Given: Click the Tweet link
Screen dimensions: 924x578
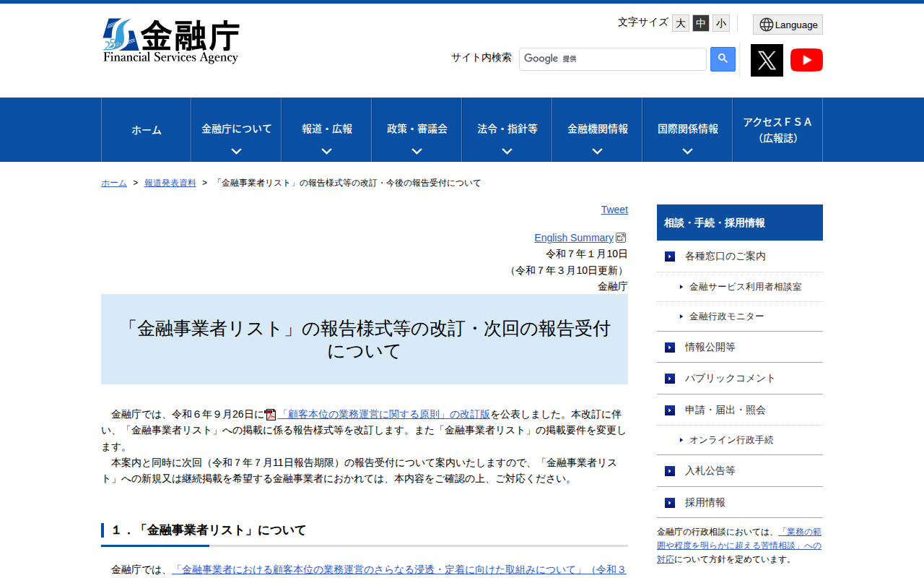Looking at the screenshot, I should pos(614,210).
